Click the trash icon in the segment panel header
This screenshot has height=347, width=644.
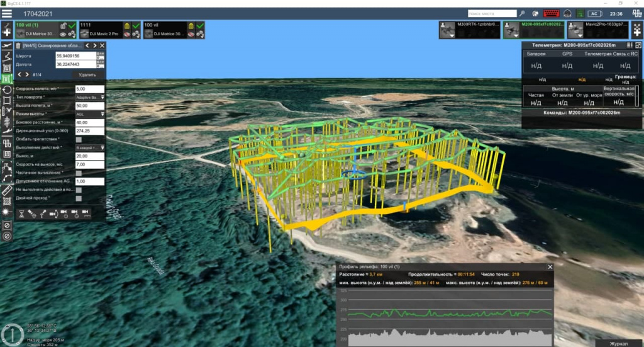pyautogui.click(x=18, y=45)
